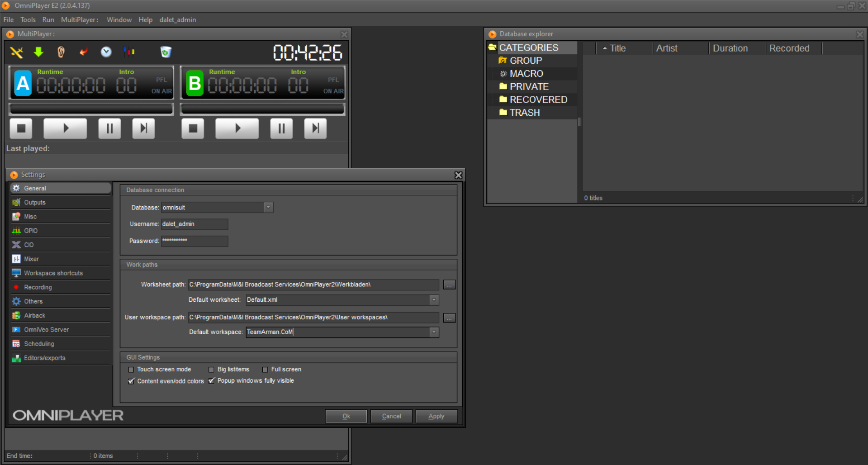Open CIO settings category
868x465 pixels.
[61, 245]
